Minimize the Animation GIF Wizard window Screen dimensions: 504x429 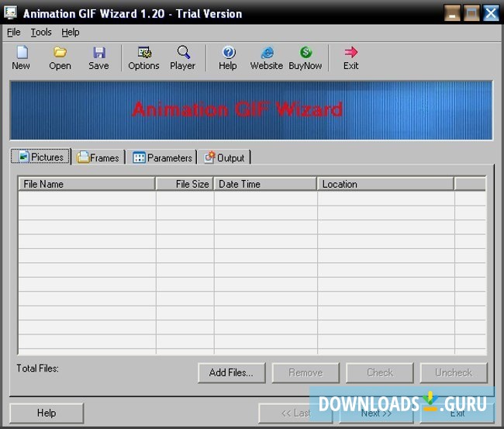(452, 13)
